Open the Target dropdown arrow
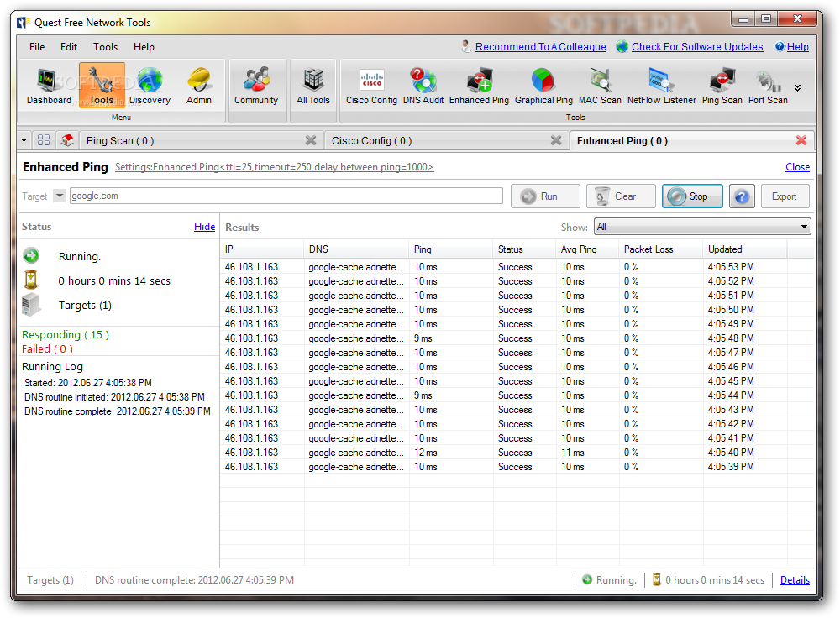840x618 pixels. (x=60, y=196)
